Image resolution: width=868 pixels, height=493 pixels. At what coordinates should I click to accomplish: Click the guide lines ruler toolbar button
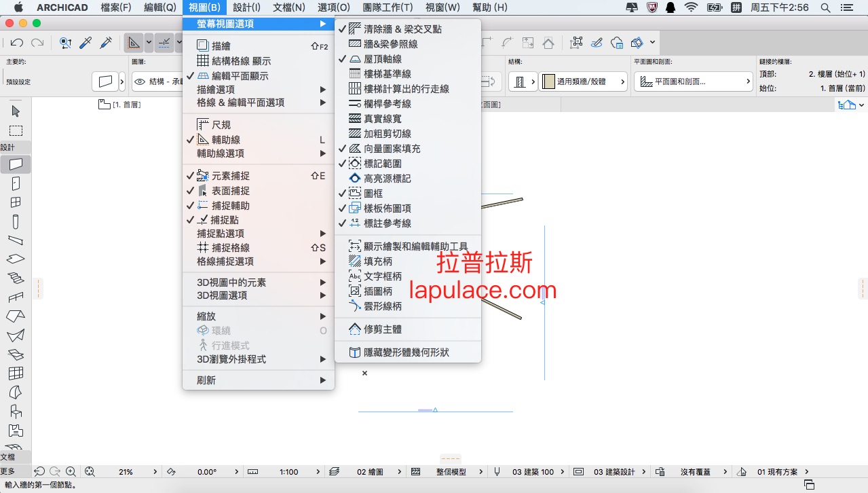tap(134, 43)
